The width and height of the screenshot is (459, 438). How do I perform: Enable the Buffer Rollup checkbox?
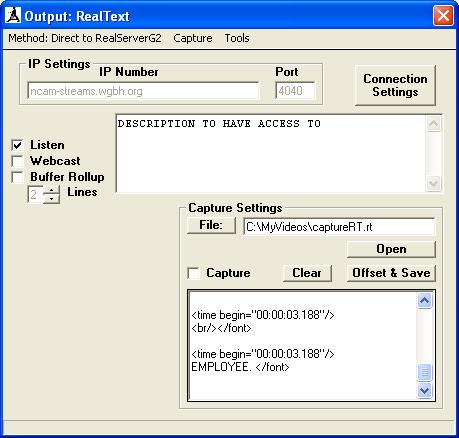17,177
